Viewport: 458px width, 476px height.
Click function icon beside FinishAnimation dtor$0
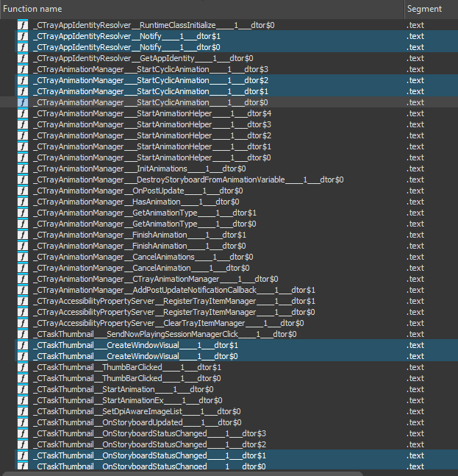pos(23,246)
